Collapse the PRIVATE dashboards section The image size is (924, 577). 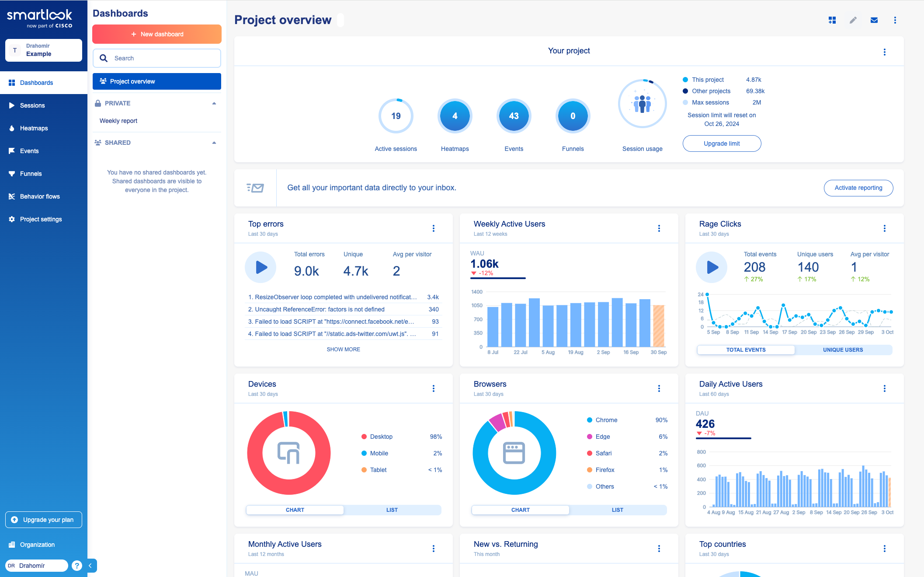point(214,103)
